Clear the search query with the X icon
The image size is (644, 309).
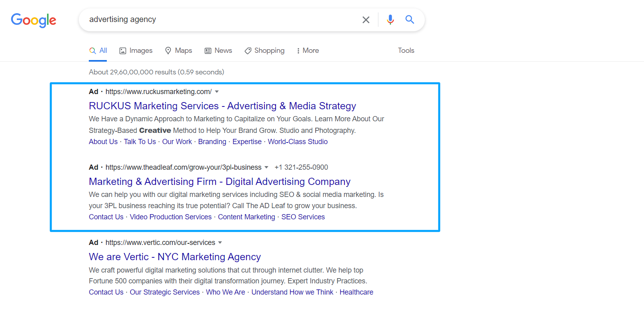[x=366, y=20]
